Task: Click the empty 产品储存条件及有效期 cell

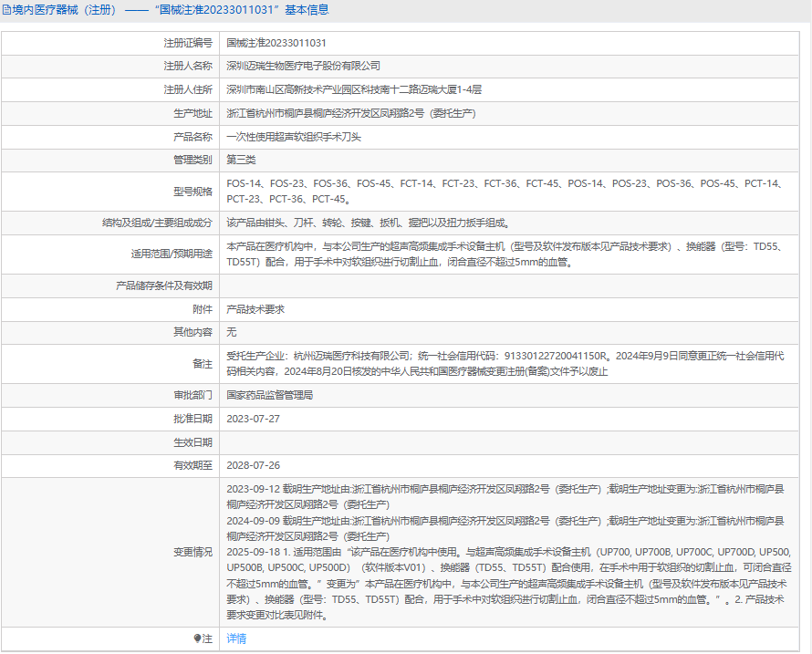Action: click(509, 285)
